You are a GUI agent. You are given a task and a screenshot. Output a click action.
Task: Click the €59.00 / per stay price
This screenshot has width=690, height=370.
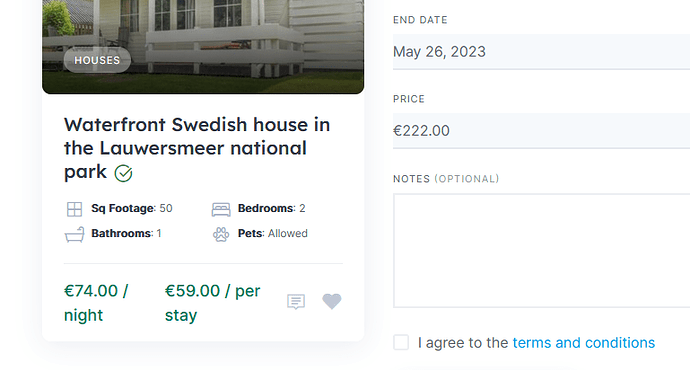(x=213, y=303)
